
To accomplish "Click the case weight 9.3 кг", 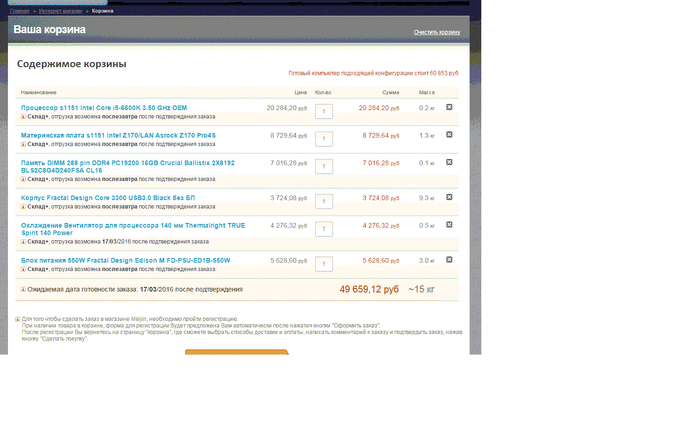I will [x=426, y=198].
